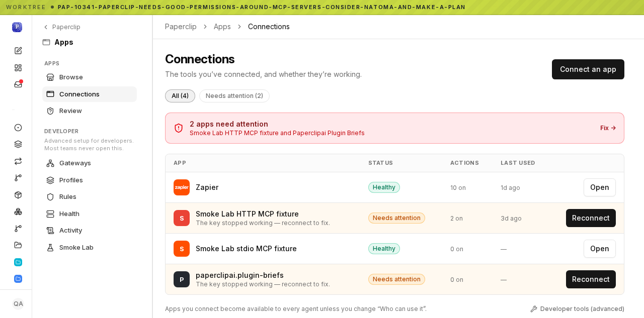Image resolution: width=644 pixels, height=318 pixels.
Task: Open the QA user avatar
Action: coord(18,303)
